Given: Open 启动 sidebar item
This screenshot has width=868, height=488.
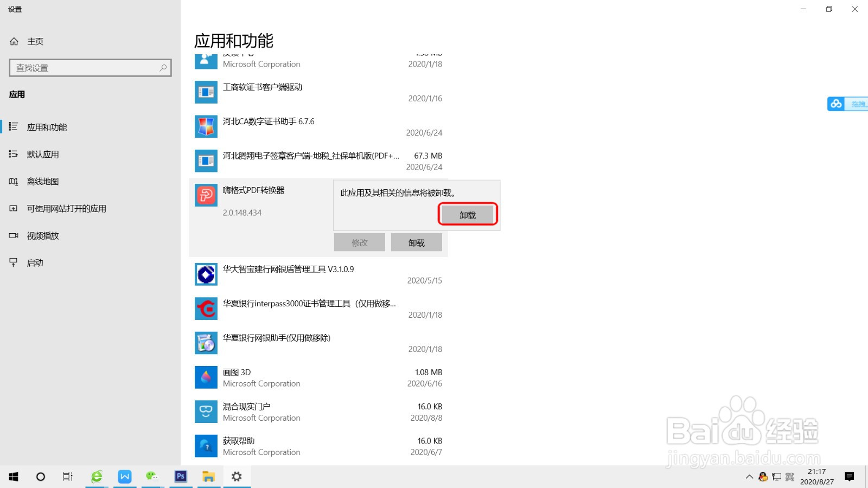Looking at the screenshot, I should click(90, 262).
